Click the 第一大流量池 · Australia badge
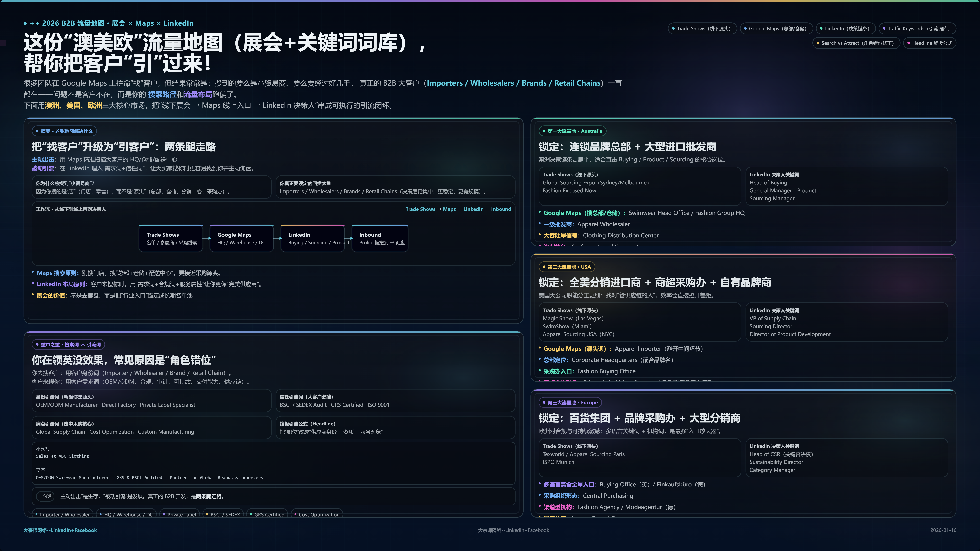This screenshot has width=980, height=551. 572,131
